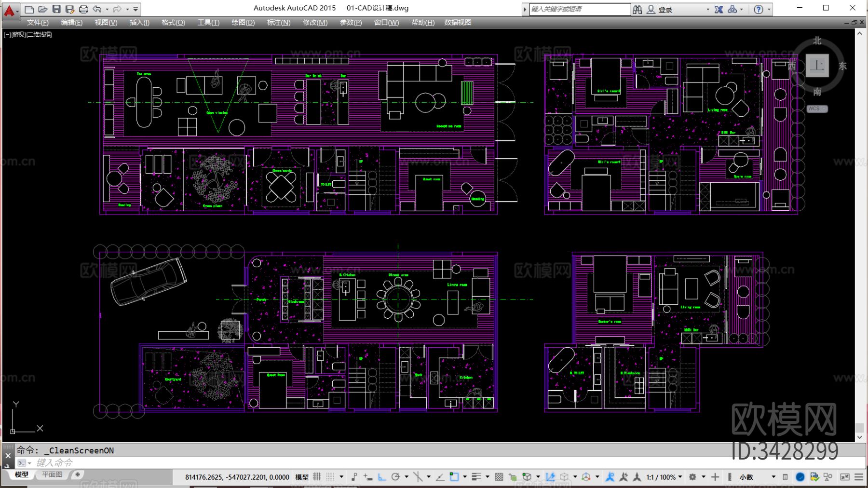Click the vertical scrollbar down arrow

point(859,437)
